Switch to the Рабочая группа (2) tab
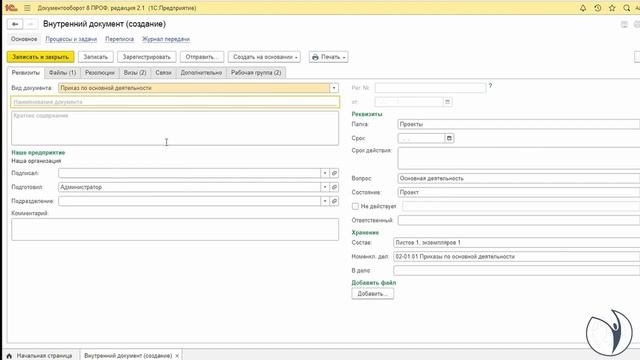 (256, 73)
